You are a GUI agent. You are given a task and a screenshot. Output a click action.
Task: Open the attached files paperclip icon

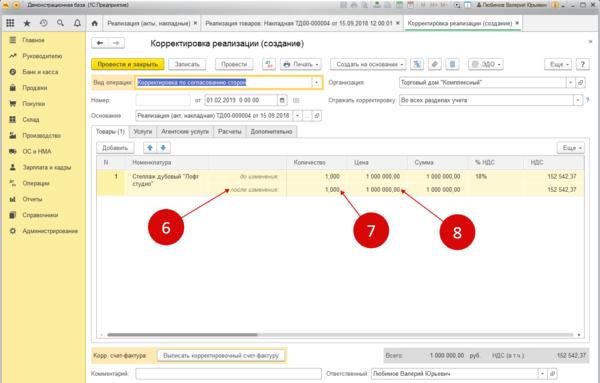434,64
